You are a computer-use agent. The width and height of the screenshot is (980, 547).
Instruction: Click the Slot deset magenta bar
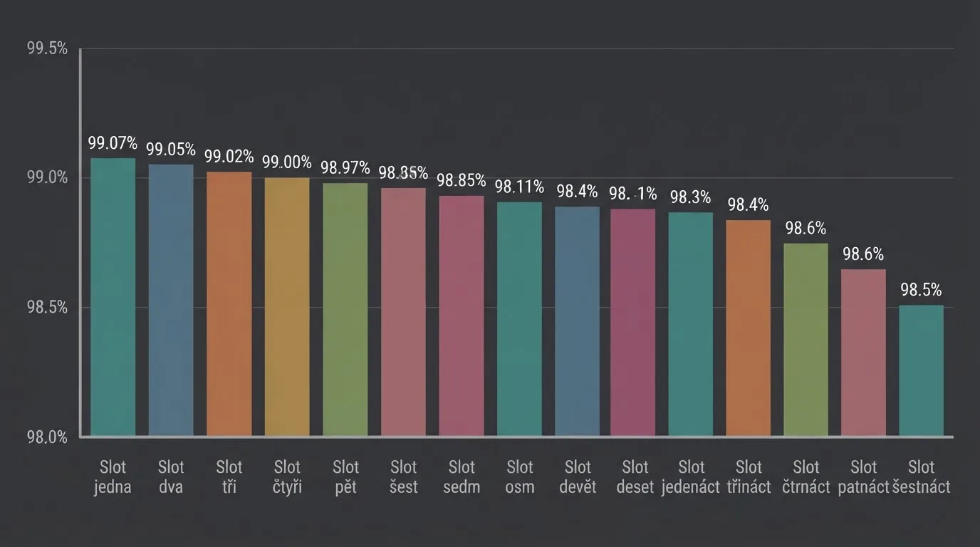(633, 323)
